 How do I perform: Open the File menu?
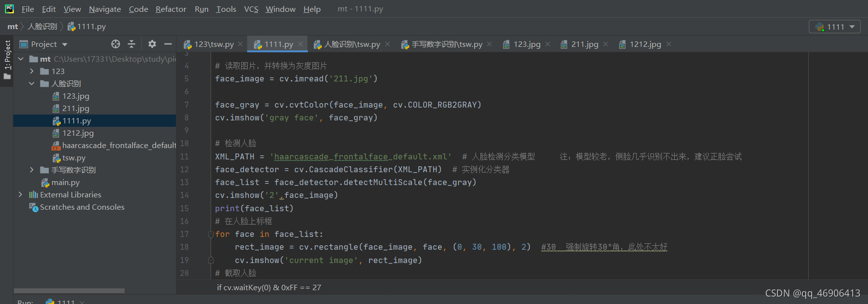pos(28,9)
